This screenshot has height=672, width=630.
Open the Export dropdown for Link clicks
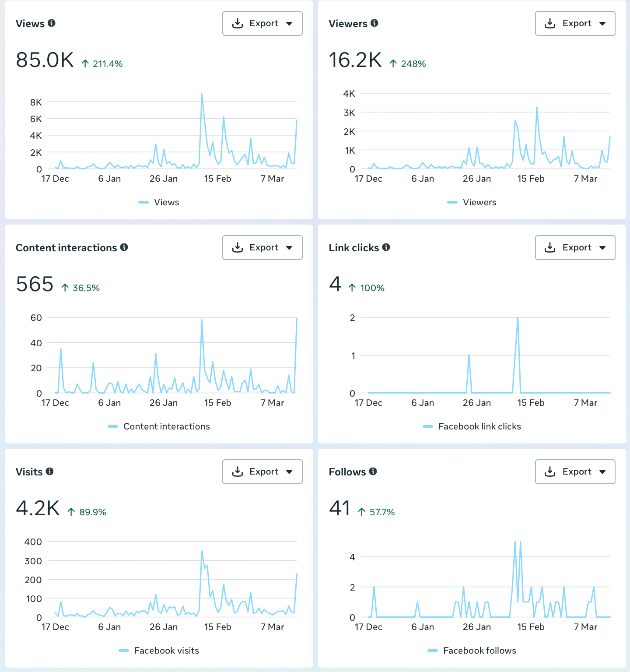point(603,247)
